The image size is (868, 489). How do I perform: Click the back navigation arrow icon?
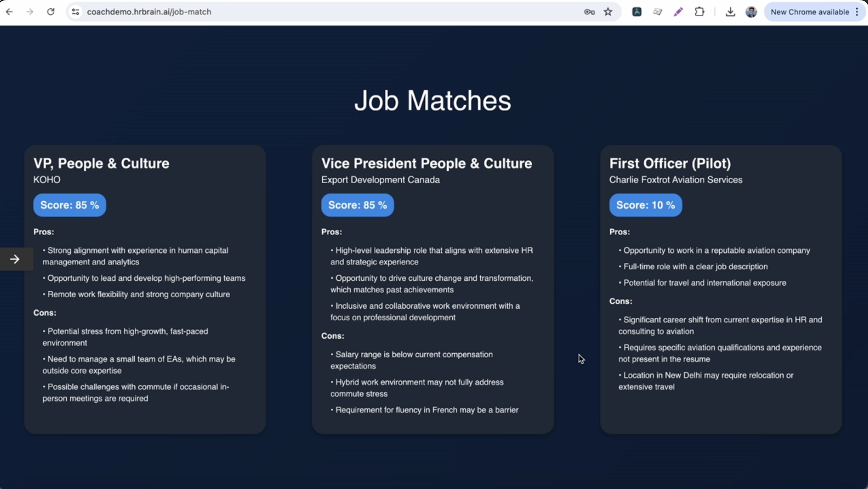click(x=9, y=12)
